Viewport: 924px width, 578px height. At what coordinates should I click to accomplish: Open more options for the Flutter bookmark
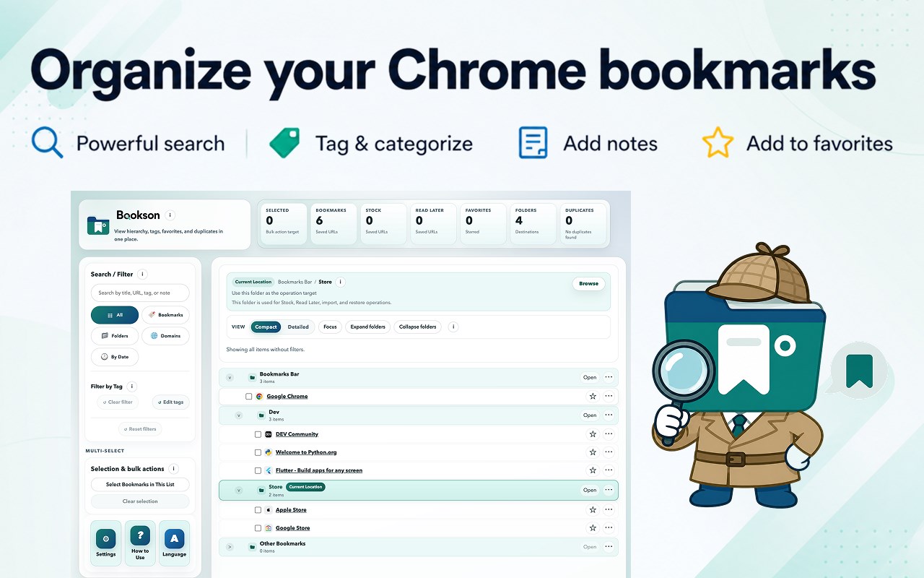click(x=609, y=470)
